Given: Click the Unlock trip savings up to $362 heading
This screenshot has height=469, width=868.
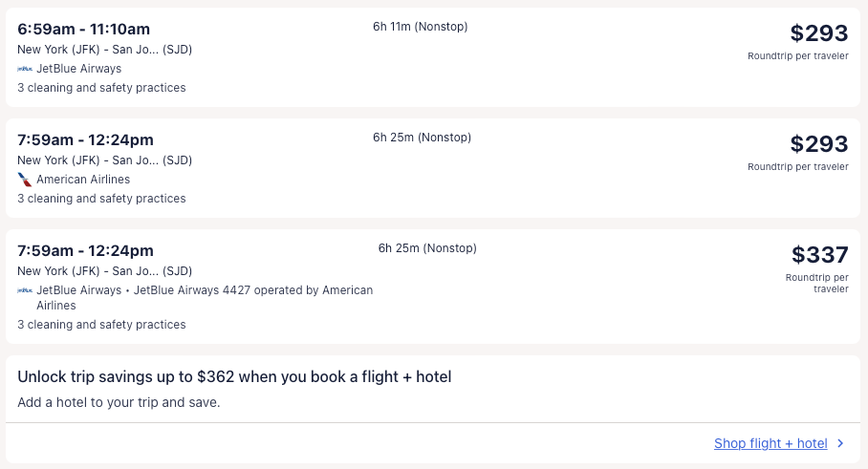Looking at the screenshot, I should (234, 377).
